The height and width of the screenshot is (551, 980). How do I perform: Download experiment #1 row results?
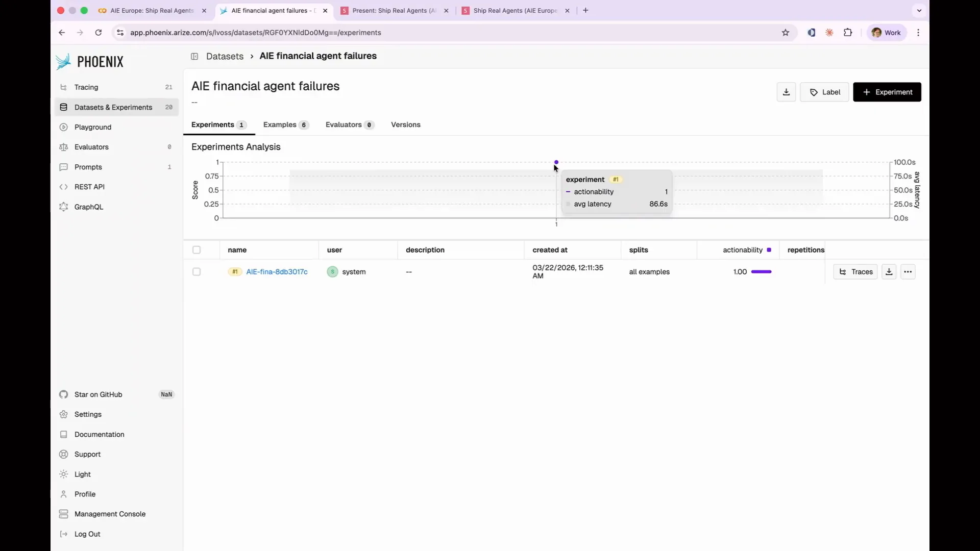click(x=889, y=272)
